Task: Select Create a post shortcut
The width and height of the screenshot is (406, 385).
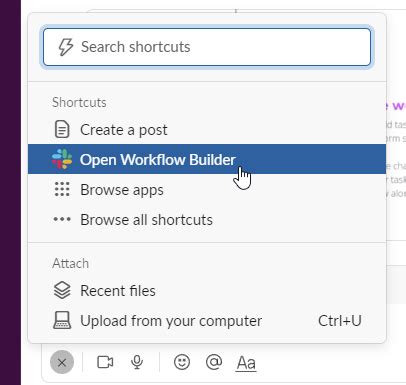Action: pos(207,130)
